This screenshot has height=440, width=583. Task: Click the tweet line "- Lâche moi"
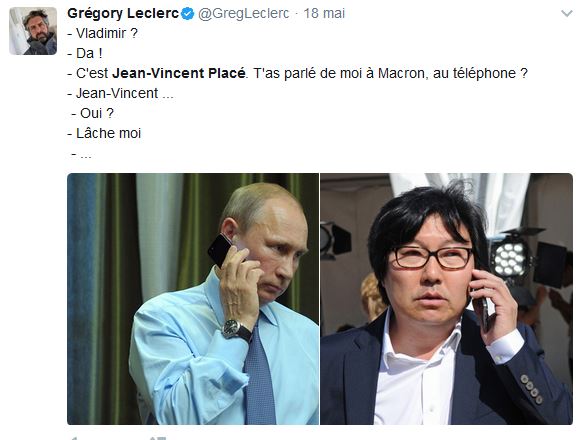click(104, 133)
